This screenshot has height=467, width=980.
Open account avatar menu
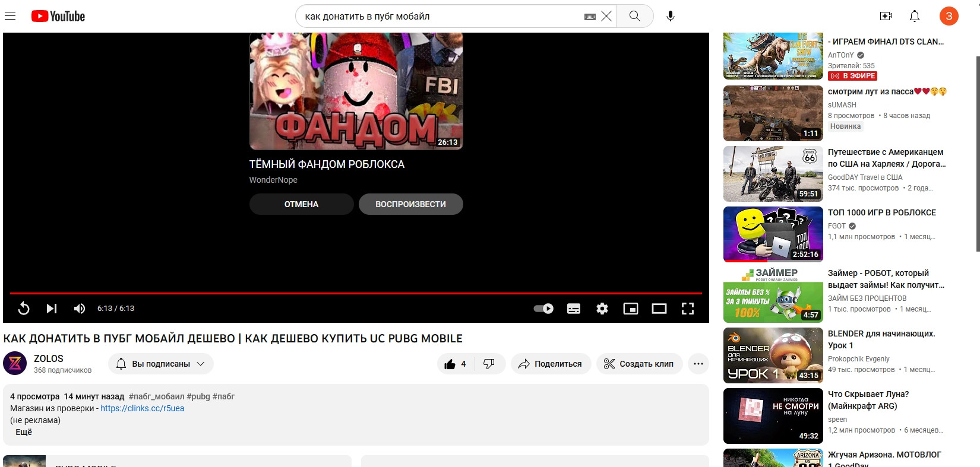(x=949, y=16)
